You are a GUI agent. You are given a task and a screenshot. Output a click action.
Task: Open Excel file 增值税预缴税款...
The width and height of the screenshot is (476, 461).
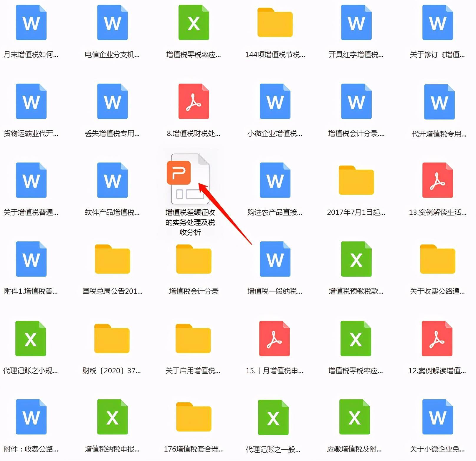(356, 259)
